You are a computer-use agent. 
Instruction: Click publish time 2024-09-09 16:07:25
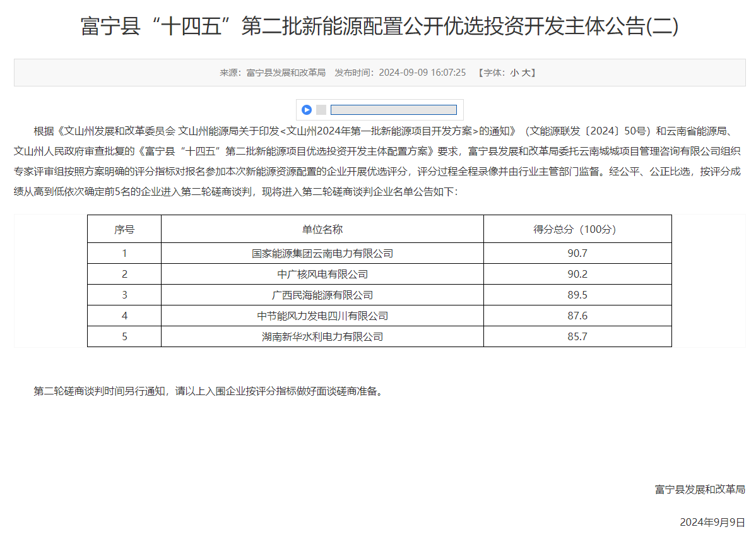(422, 73)
